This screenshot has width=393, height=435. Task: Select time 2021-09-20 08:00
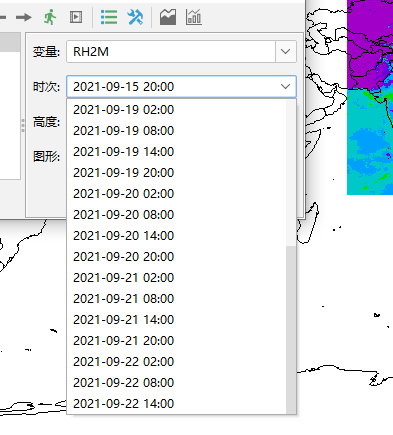point(177,215)
